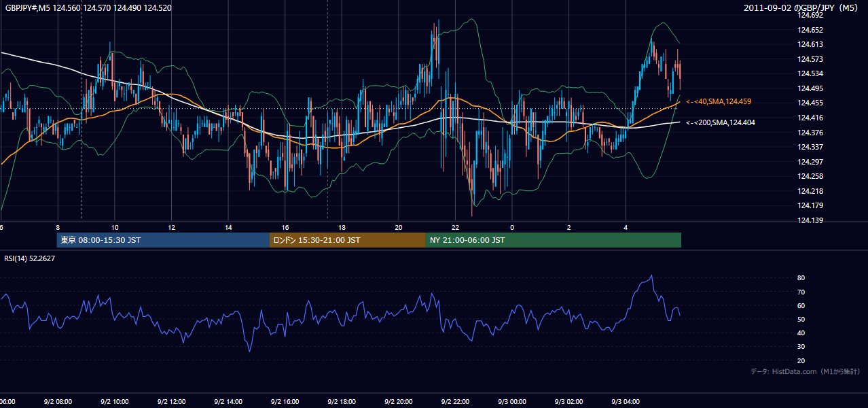Select the Tokyo 08:00-15:30 JST session bar
The width and height of the screenshot is (868, 408).
[x=163, y=240]
